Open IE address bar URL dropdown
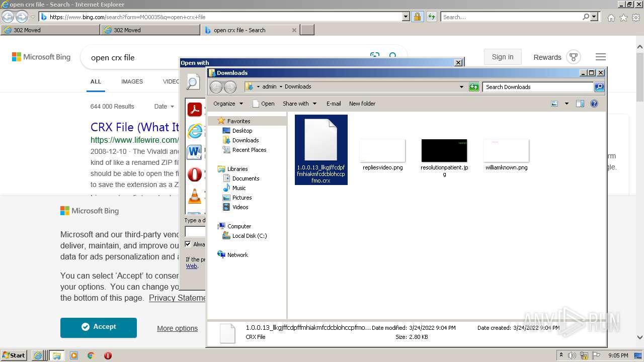The width and height of the screenshot is (644, 362). point(406,17)
